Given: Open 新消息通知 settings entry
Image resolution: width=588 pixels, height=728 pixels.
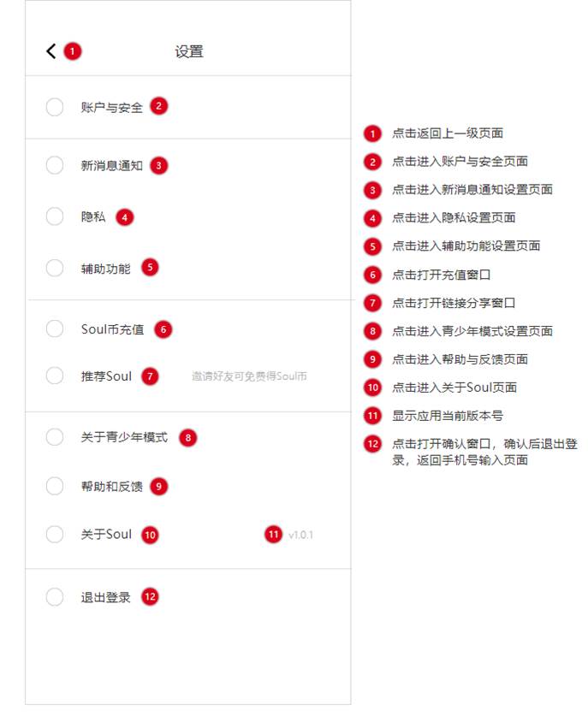Looking at the screenshot, I should coord(112,166).
